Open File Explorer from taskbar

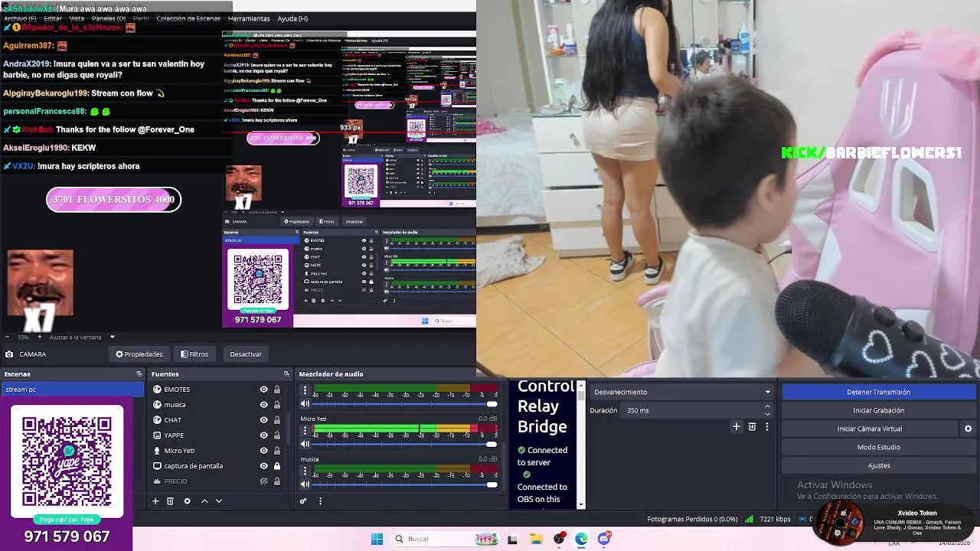pos(536,539)
